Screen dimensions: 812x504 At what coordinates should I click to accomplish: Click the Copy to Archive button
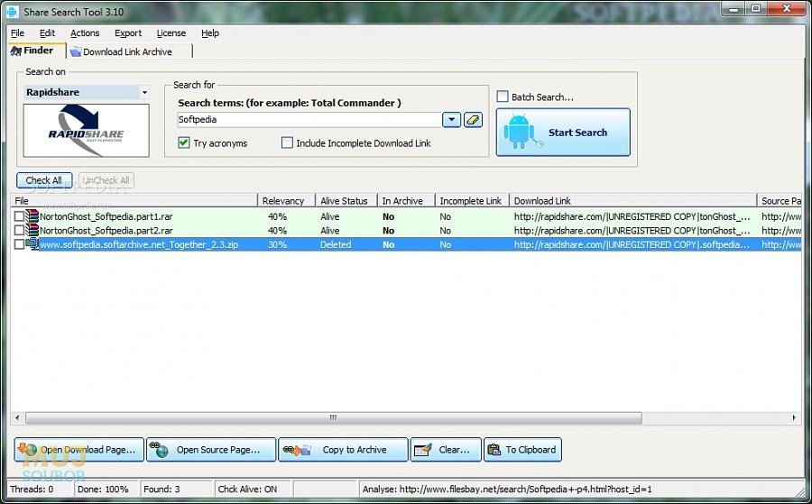pyautogui.click(x=344, y=450)
